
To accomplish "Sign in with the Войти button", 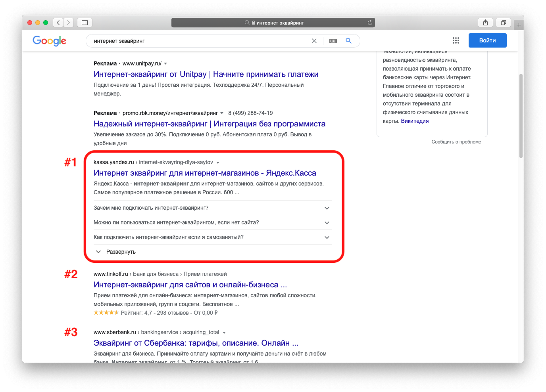I will 487,40.
